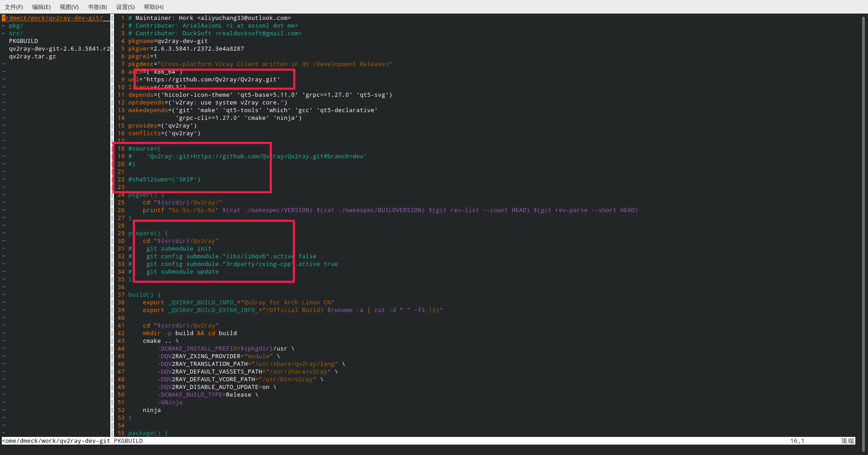Click the -DCMAKE_INSTALL_PREFIX cmake option
This screenshot has height=455, width=868.
coord(226,349)
